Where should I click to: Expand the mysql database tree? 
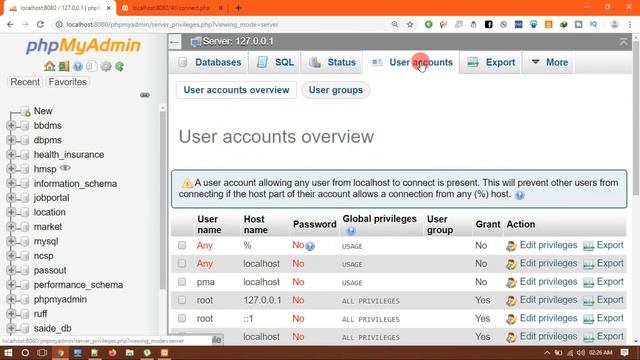pyautogui.click(x=11, y=241)
